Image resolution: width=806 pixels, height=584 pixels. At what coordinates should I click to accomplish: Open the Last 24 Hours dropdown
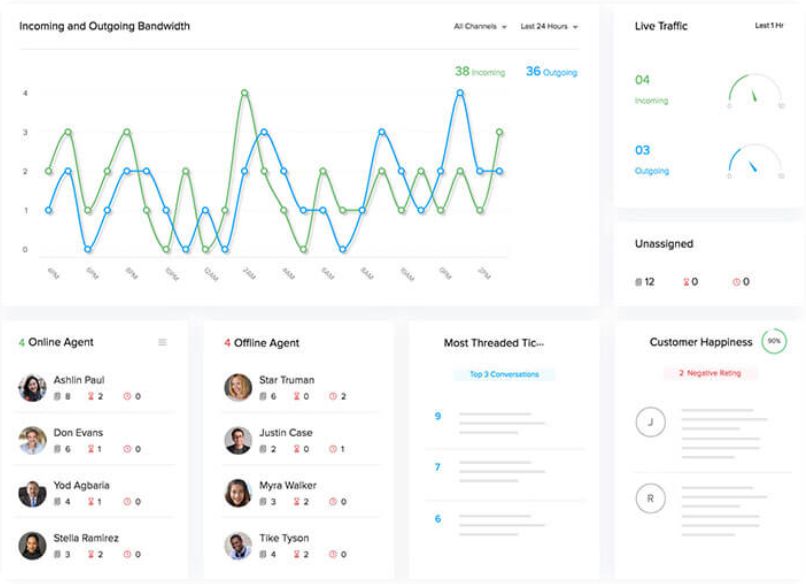coord(549,26)
